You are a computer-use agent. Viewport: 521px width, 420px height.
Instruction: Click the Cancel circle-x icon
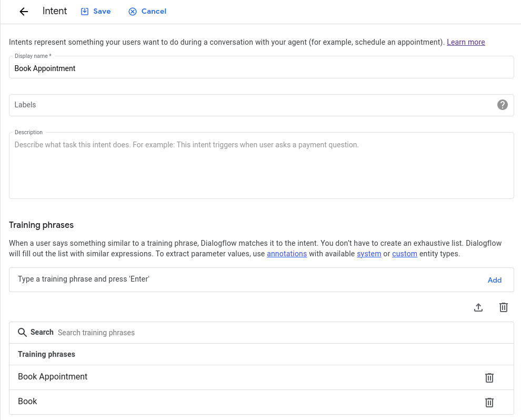(133, 12)
